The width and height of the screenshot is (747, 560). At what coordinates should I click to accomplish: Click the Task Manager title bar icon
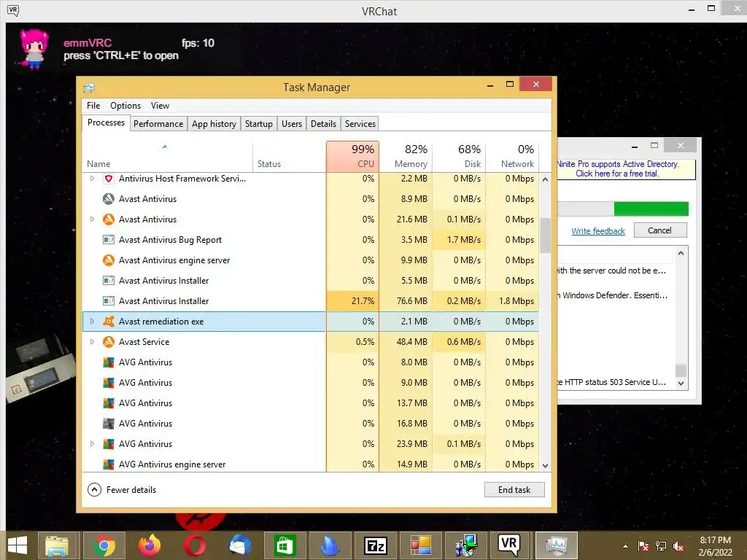point(89,87)
